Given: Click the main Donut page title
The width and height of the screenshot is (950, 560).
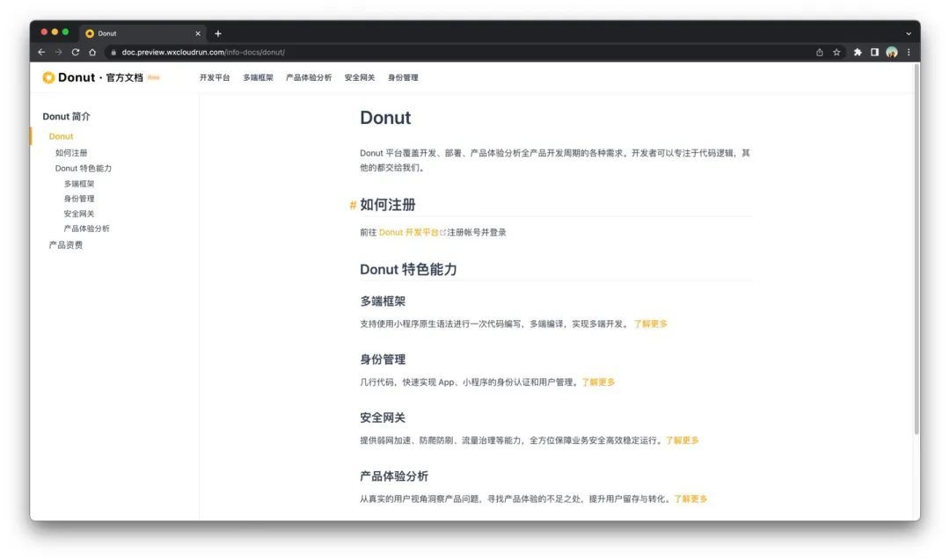Looking at the screenshot, I should 385,118.
